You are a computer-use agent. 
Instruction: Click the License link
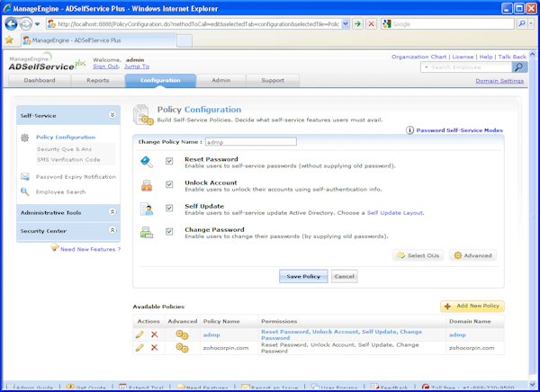463,57
